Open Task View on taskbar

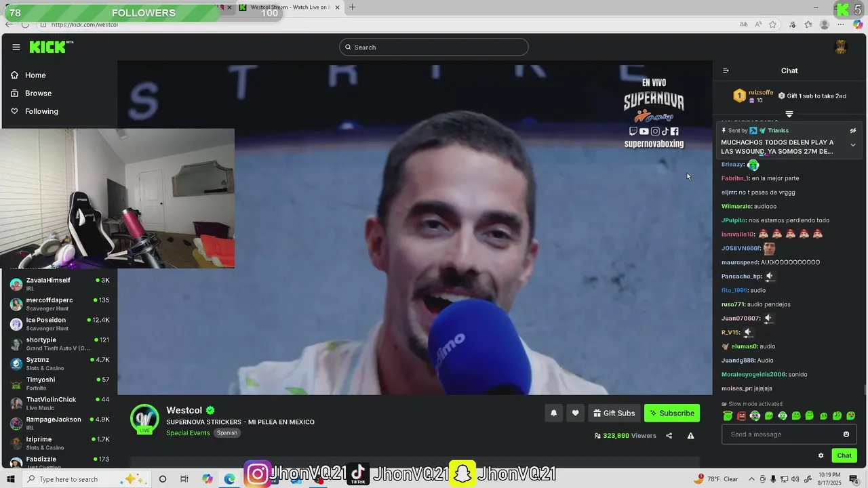click(x=184, y=479)
